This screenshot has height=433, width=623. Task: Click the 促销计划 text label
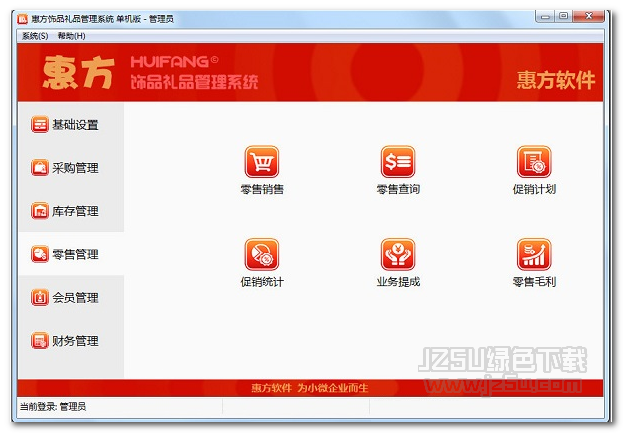(534, 189)
